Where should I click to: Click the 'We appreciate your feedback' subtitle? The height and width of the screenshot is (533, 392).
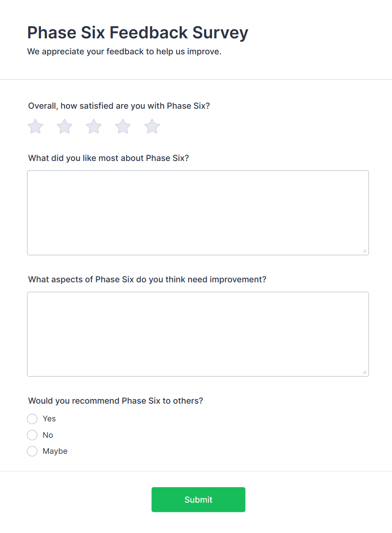pyautogui.click(x=124, y=52)
